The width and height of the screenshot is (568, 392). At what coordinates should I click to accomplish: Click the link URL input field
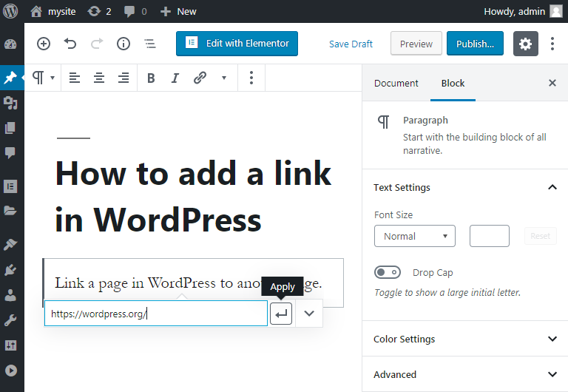pos(156,314)
